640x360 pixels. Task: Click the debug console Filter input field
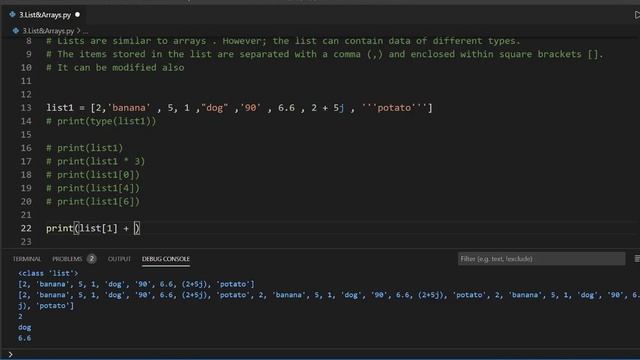(541, 258)
